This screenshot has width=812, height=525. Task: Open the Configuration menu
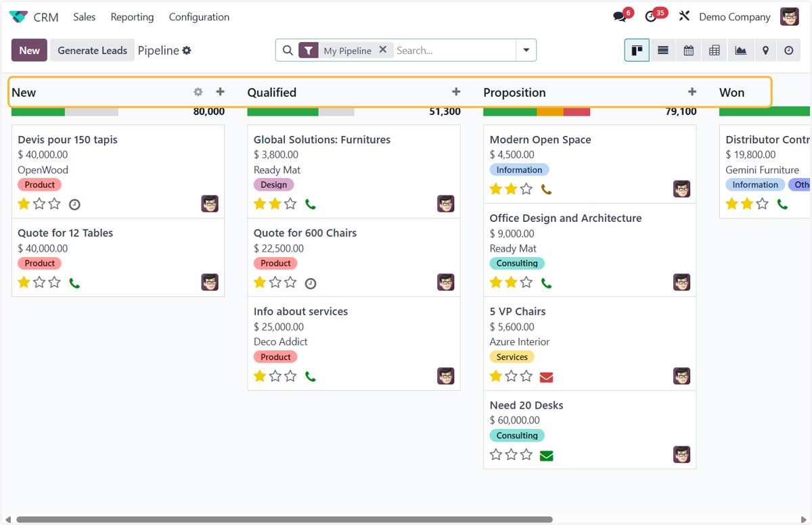199,17
